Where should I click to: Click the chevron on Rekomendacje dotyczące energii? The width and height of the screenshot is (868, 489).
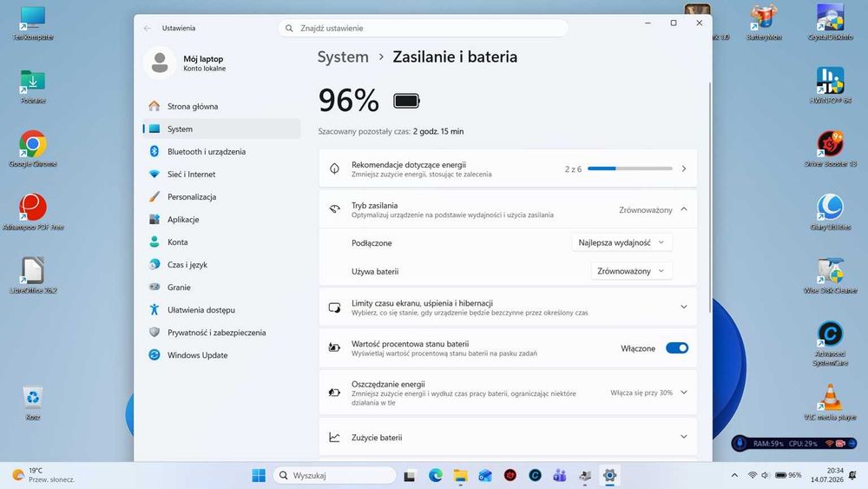click(684, 169)
